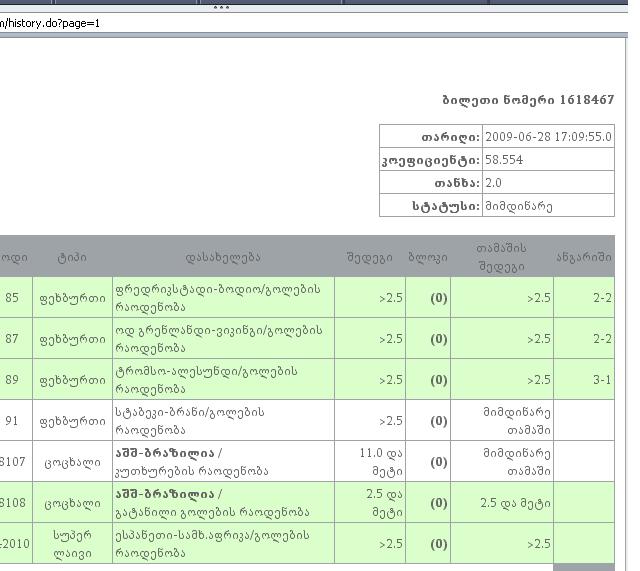Click the ფრედრიკსტადი-ბოდიო match name cell

click(223, 298)
